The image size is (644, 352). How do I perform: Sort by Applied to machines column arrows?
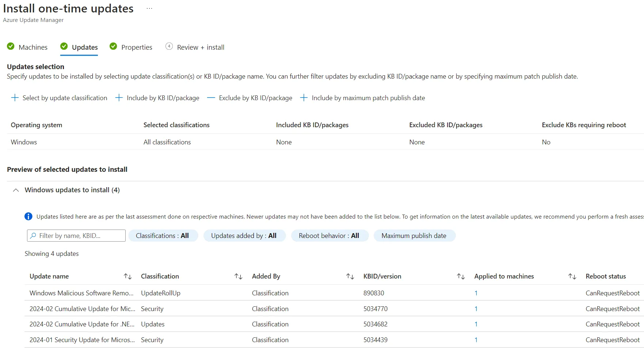[x=572, y=276]
